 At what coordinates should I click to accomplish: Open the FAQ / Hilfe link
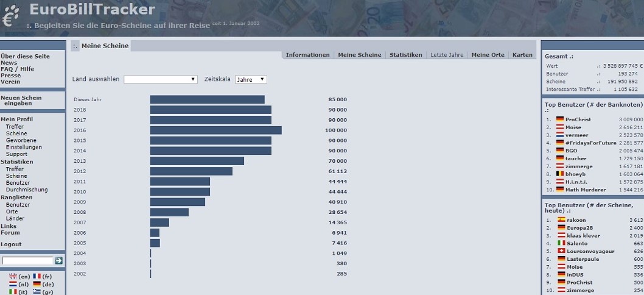coord(17,69)
